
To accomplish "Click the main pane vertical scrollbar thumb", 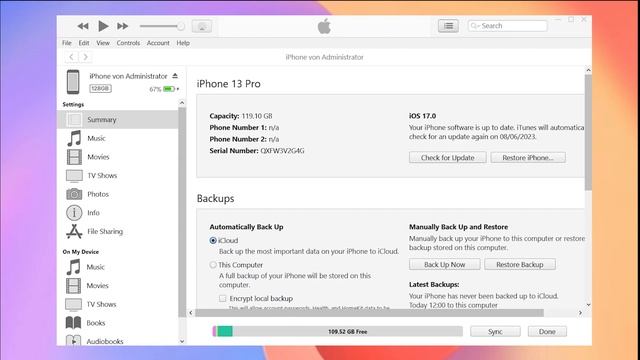I will [x=588, y=132].
